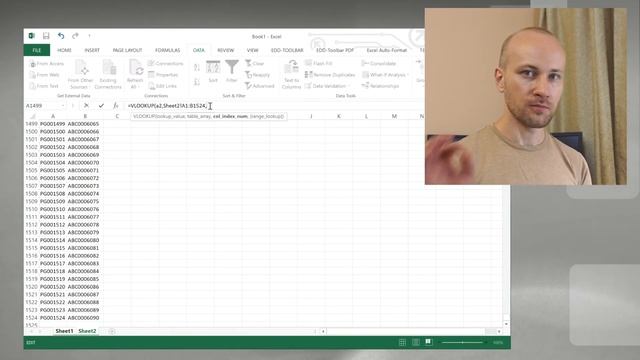Switch to Normal view in status bar
The width and height of the screenshot is (640, 360).
(402, 342)
